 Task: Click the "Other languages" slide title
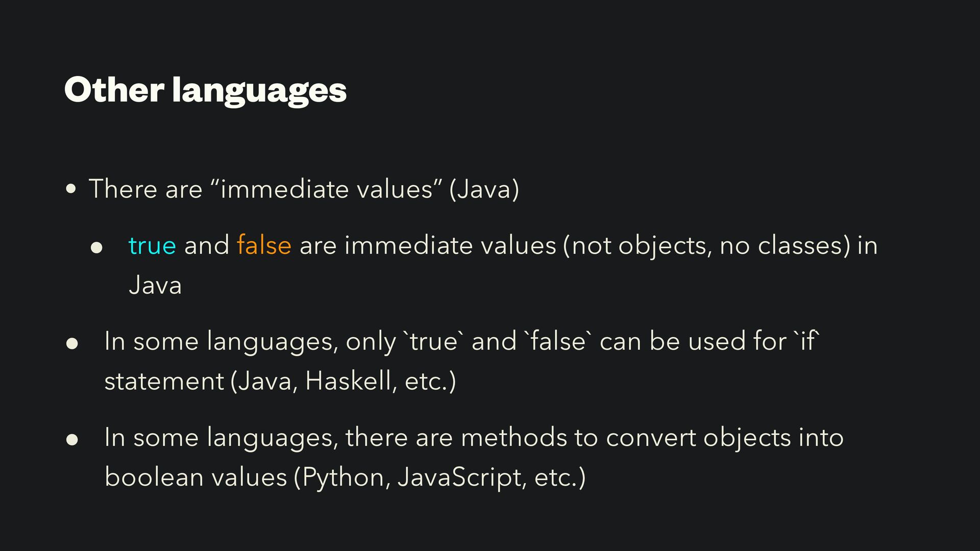(x=205, y=91)
